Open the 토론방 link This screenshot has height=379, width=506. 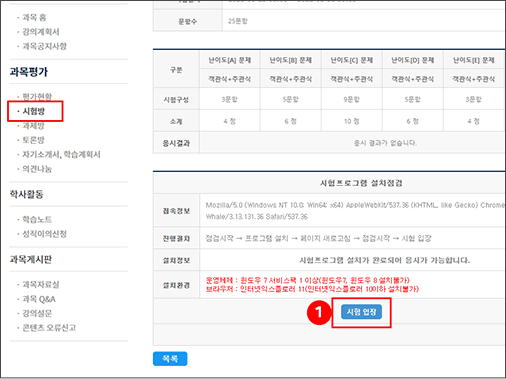33,140
